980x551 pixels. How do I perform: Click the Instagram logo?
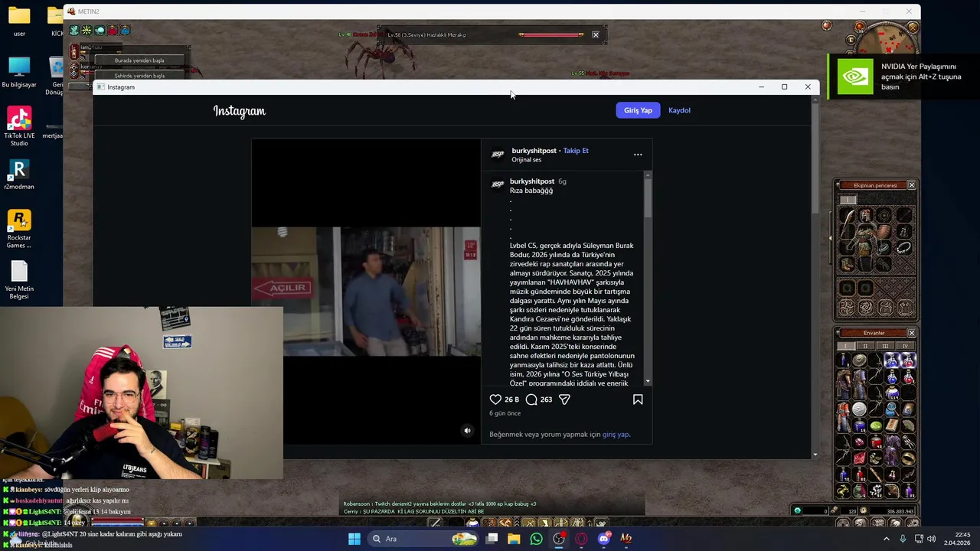click(x=240, y=111)
